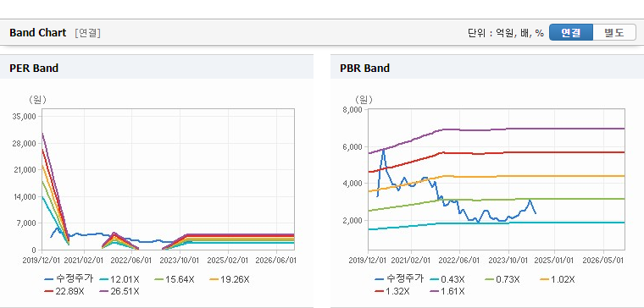
Task: Click the [연결] label beside Band Chart
Action: (87, 33)
